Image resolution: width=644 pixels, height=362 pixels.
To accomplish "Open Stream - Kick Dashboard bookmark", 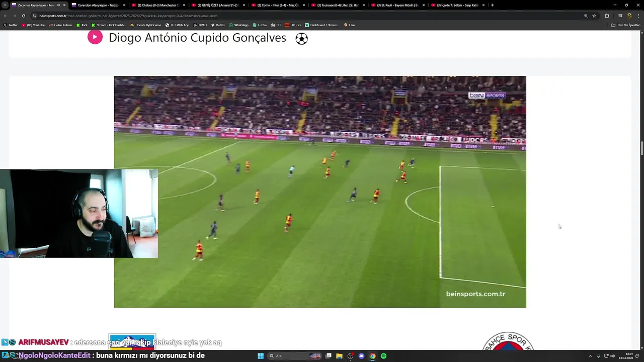I will click(109, 25).
